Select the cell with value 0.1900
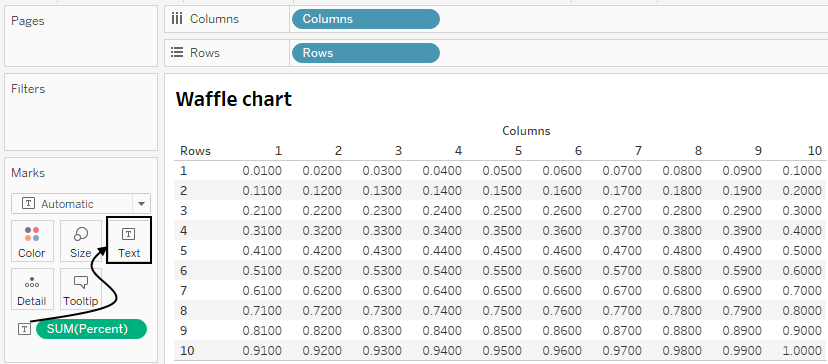 (742, 191)
